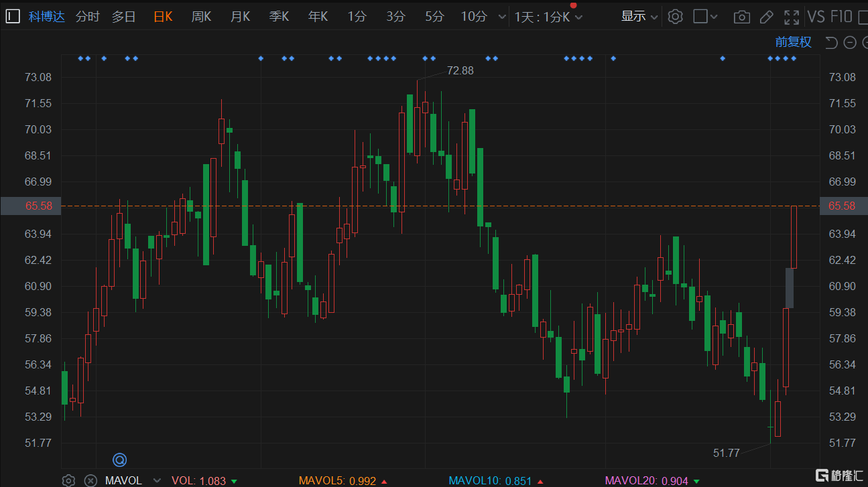Viewport: 868px width, 487px height.
Task: Expand more minute periods arrow after 10分
Action: [503, 17]
